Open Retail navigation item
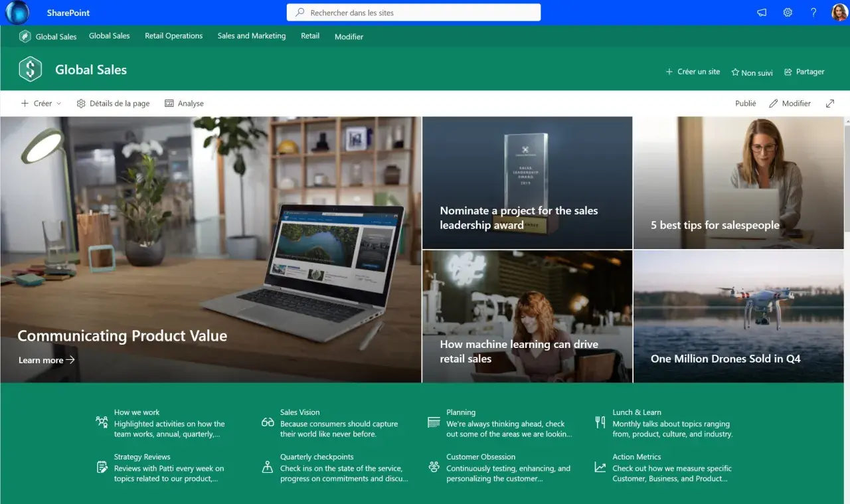Screen dimensions: 850x504 point(310,36)
